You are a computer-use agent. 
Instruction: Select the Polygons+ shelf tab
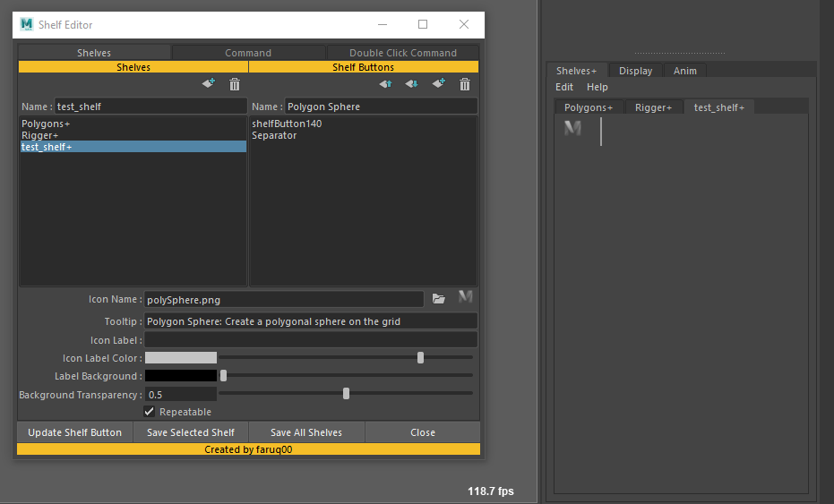tap(589, 107)
